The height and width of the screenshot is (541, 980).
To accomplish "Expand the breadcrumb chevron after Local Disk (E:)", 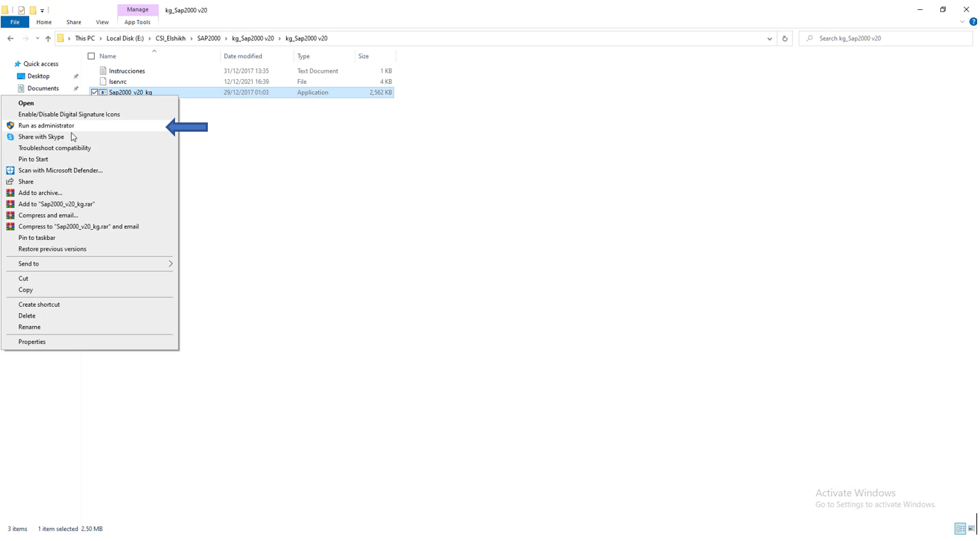I will click(x=149, y=38).
